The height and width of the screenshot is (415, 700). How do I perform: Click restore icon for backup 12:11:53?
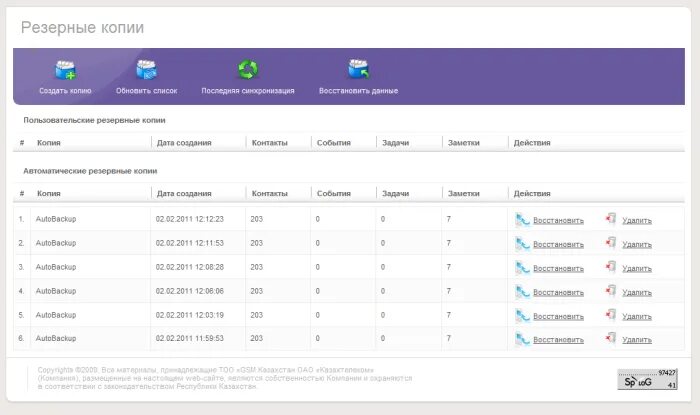(522, 244)
